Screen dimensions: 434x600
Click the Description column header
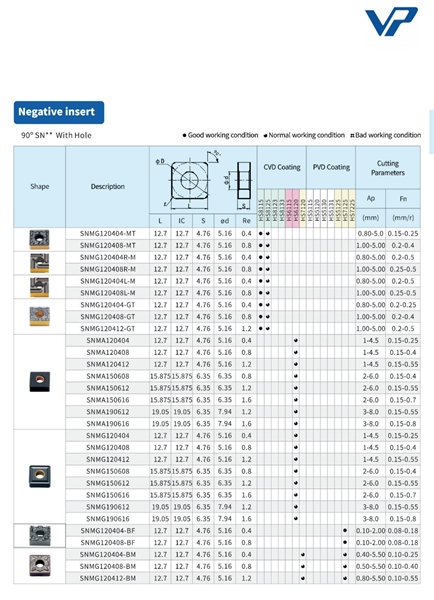point(108,186)
